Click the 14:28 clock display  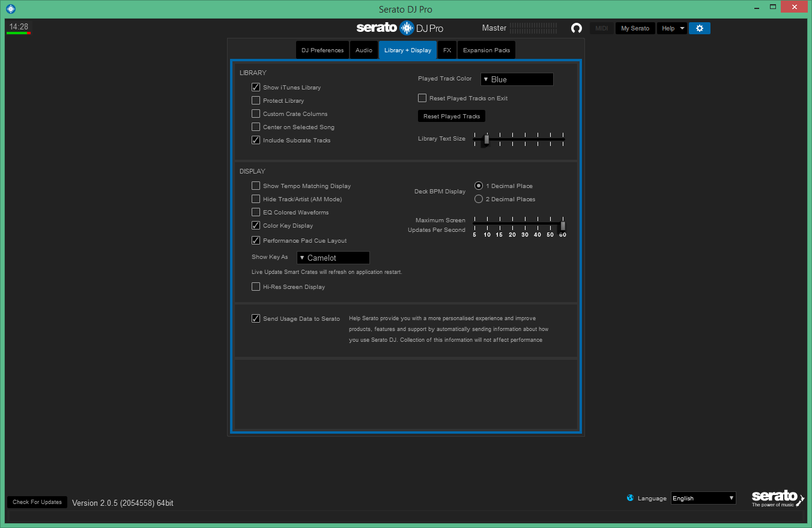tap(19, 26)
